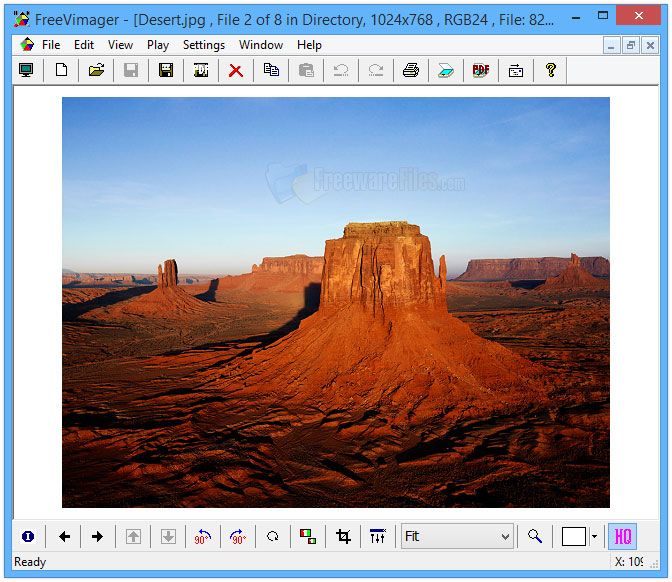Click the X coordinate in status bar

tap(629, 561)
